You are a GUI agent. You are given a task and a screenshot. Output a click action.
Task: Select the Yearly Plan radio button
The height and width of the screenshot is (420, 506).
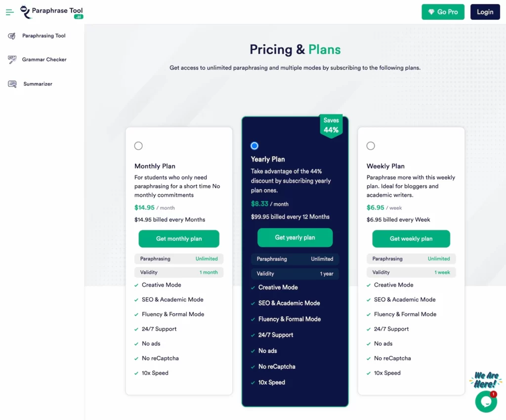tap(254, 145)
